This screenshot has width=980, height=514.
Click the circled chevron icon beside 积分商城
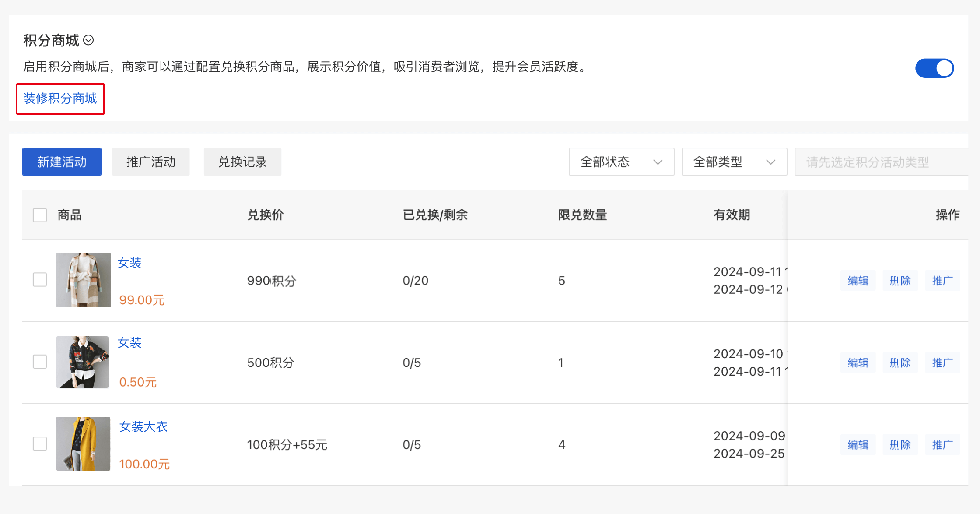point(88,40)
